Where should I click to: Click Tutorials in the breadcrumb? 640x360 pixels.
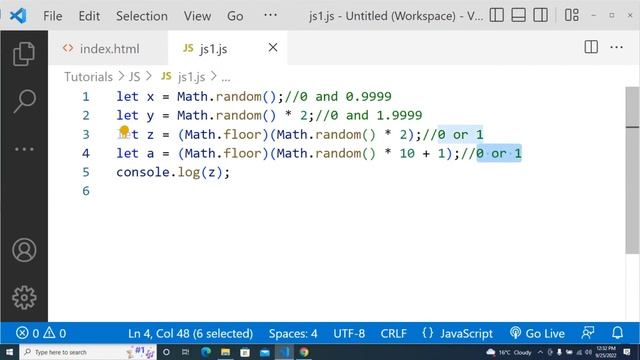click(88, 77)
